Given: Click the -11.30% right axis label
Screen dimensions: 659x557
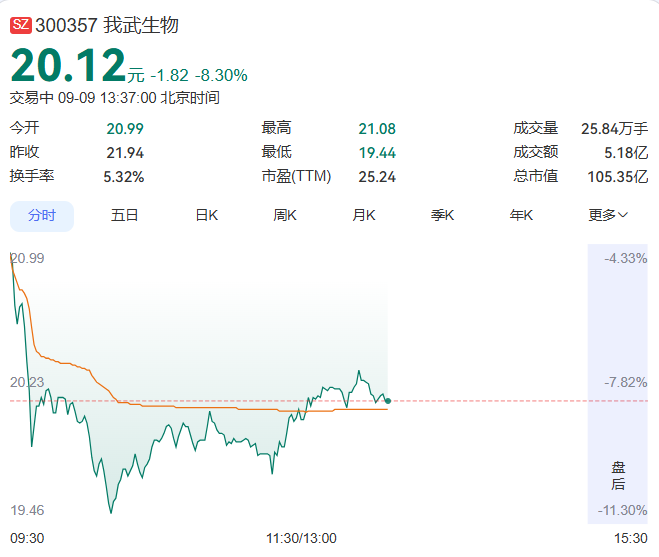Looking at the screenshot, I should pos(622,510).
